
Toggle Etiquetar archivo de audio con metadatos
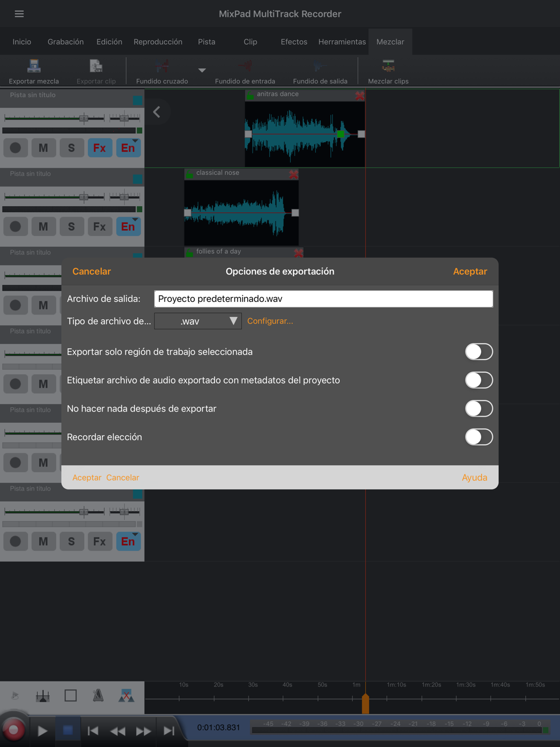click(x=479, y=380)
